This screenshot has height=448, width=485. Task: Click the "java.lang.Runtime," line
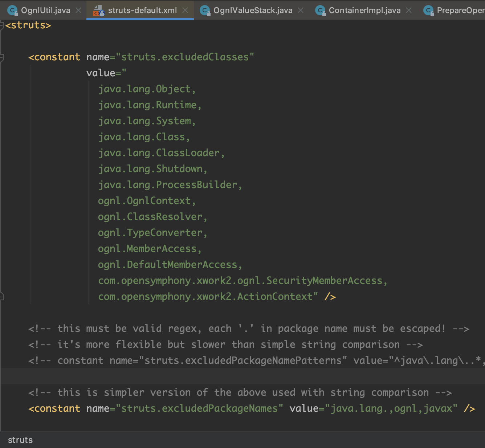[150, 105]
